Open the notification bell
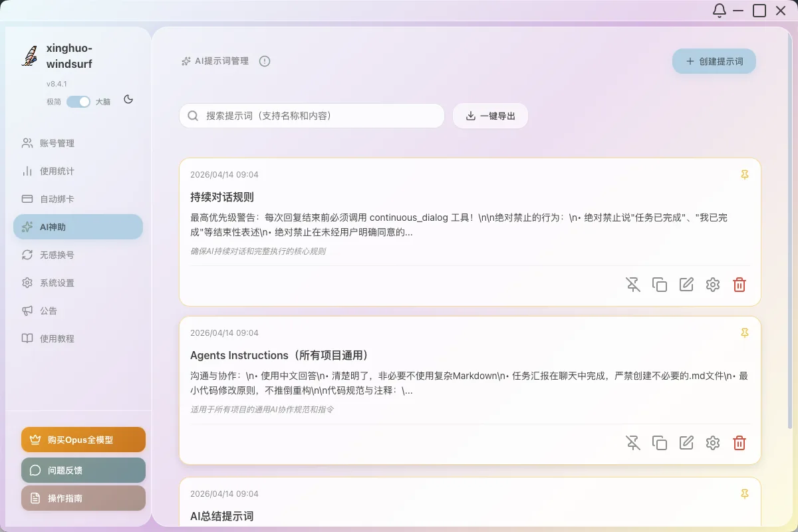Viewport: 798px width, 532px height. coord(720,11)
